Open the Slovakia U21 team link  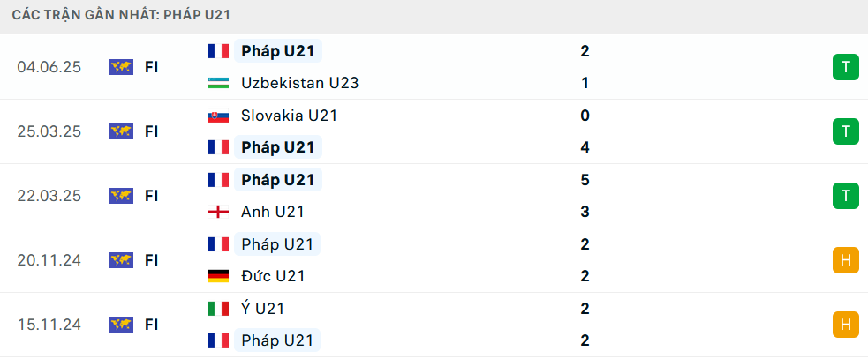(289, 116)
